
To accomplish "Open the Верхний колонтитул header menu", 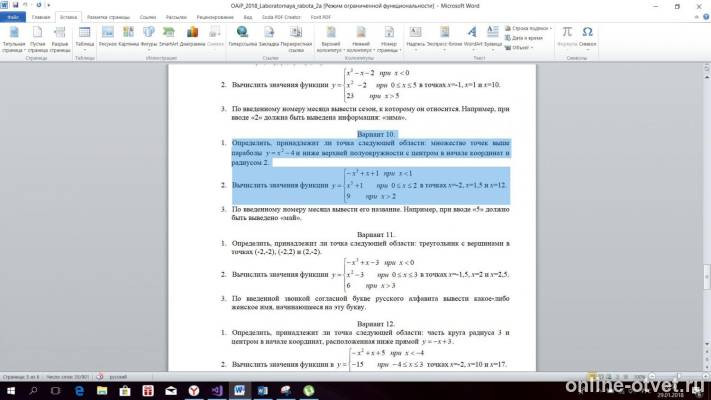I will point(331,39).
